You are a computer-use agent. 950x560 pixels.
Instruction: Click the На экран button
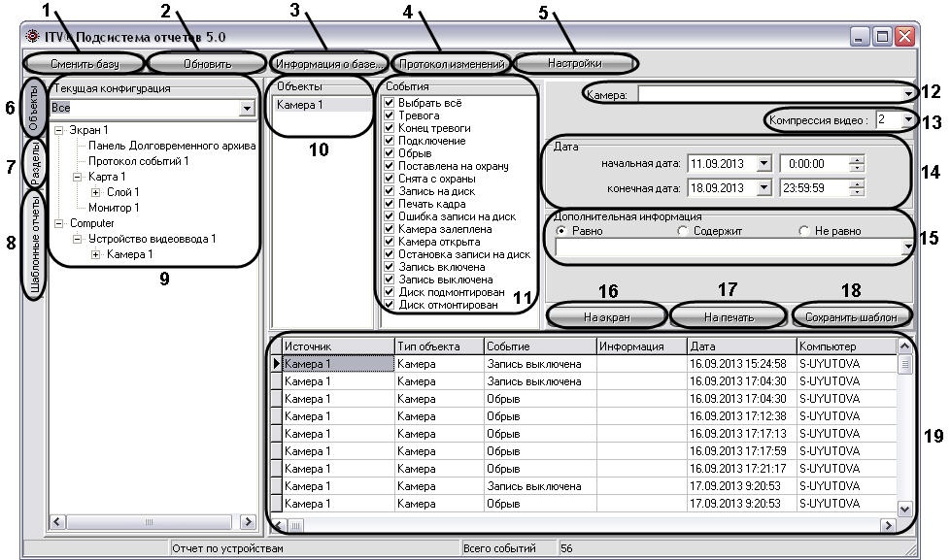tap(606, 316)
